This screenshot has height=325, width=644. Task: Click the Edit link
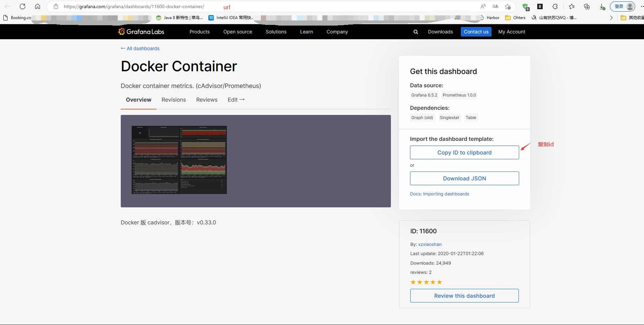236,100
